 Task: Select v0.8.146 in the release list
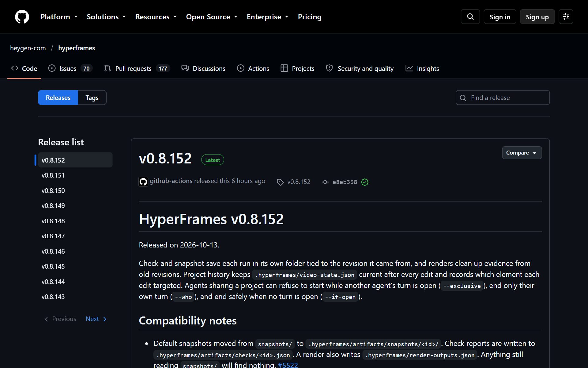pos(75,251)
